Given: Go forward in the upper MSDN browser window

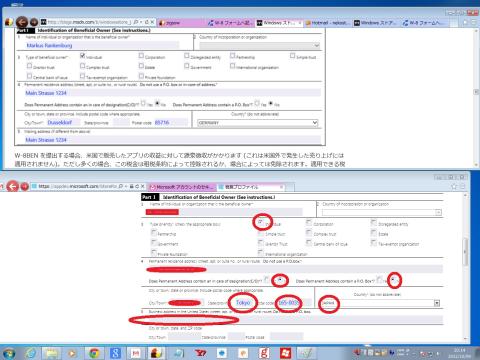Looking at the screenshot, I should pyautogui.click(x=34, y=22).
